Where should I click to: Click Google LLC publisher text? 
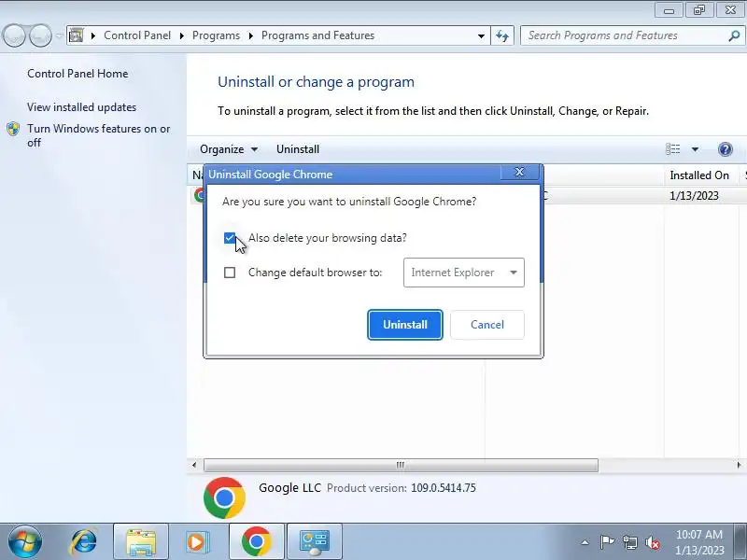(289, 488)
